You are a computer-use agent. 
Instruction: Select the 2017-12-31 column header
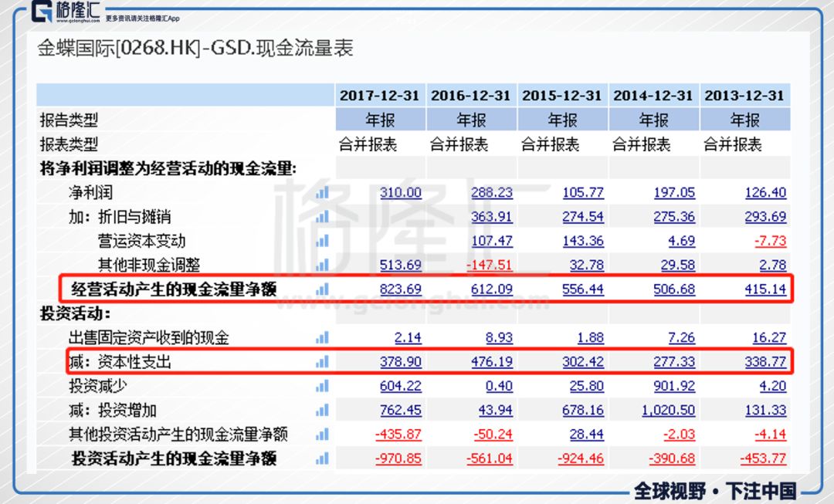tap(380, 96)
